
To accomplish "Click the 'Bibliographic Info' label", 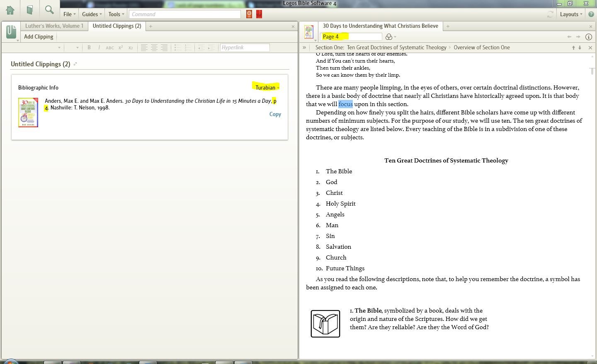I will 38,87.
